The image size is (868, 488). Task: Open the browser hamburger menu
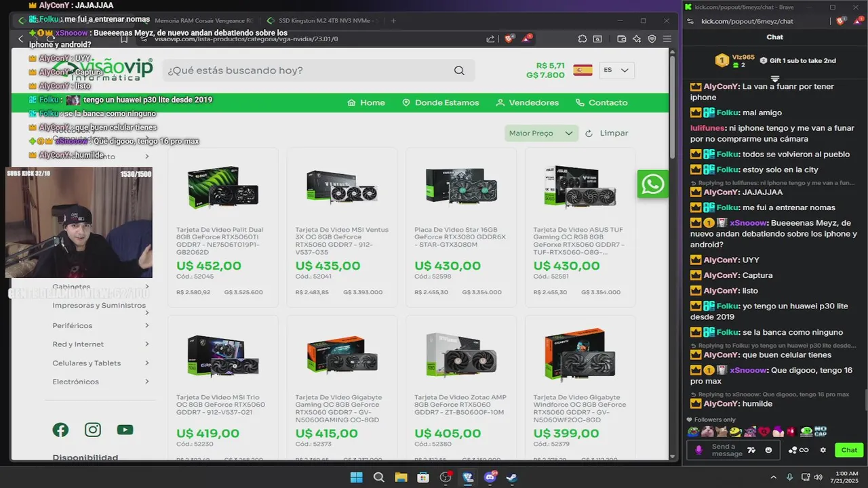pos(667,39)
